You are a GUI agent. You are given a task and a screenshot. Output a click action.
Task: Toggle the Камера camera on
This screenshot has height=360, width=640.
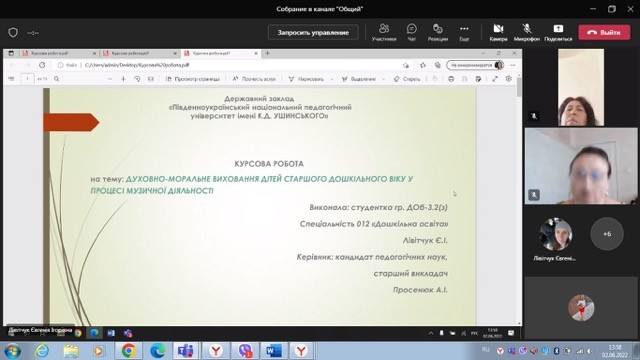(x=498, y=32)
